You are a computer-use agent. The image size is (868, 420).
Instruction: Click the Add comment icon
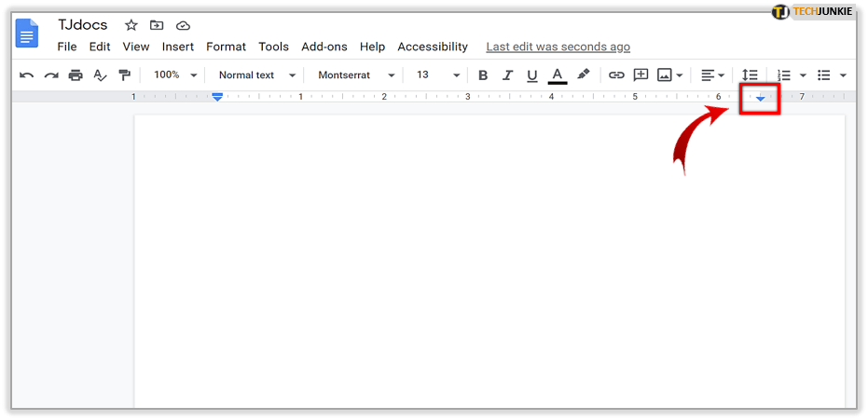coord(641,75)
